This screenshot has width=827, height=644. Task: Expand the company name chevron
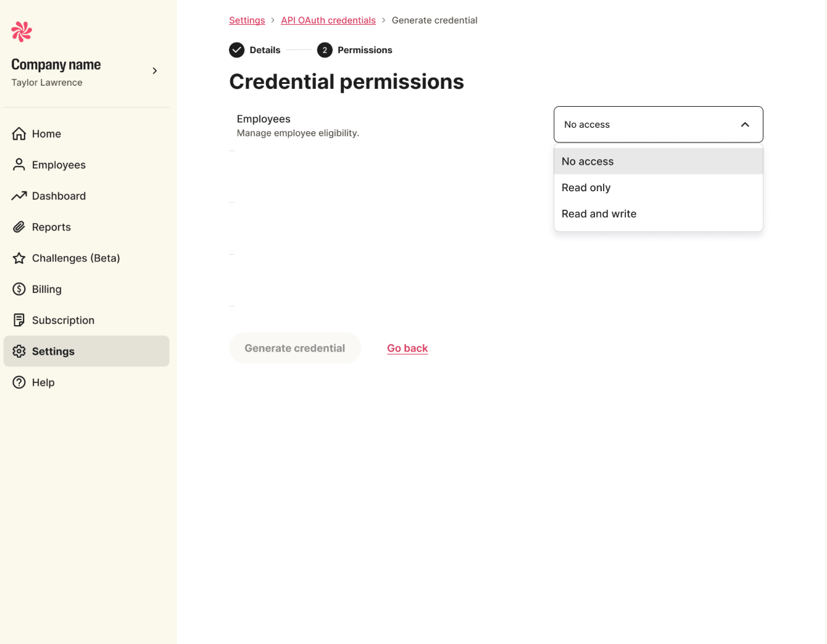point(155,71)
